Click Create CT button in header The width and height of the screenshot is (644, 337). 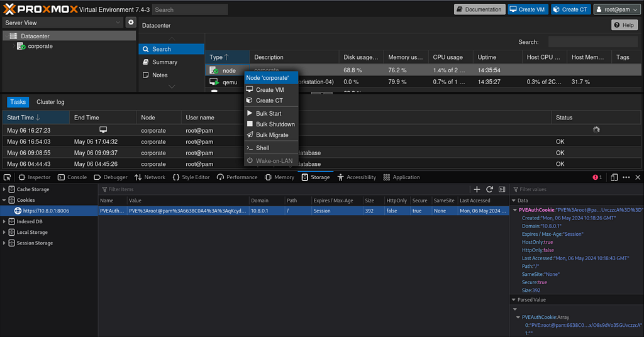[x=570, y=9]
